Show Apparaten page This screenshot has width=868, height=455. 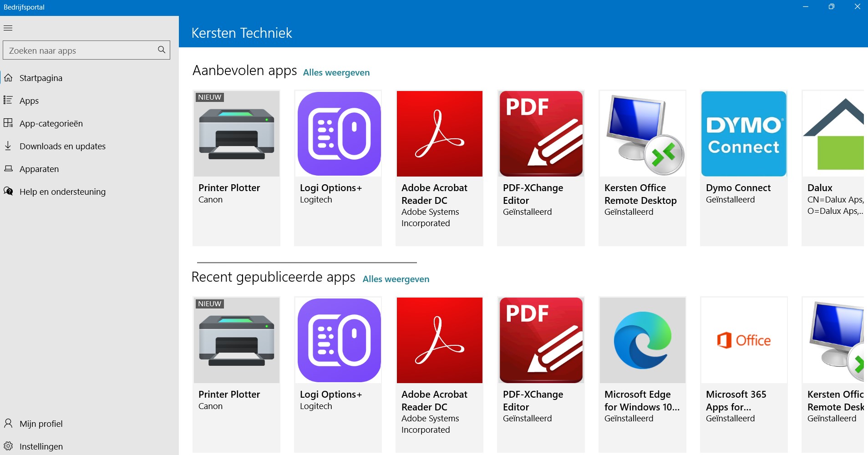coord(39,169)
